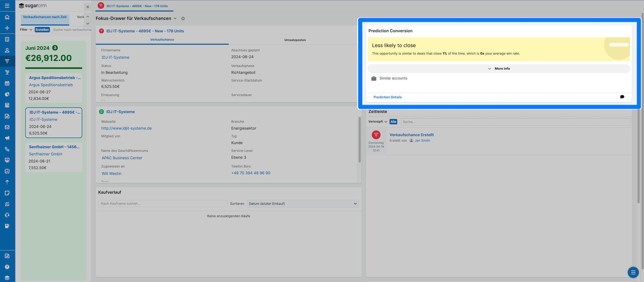Click the tab list down chevron
This screenshot has width=644, height=282.
88,23
